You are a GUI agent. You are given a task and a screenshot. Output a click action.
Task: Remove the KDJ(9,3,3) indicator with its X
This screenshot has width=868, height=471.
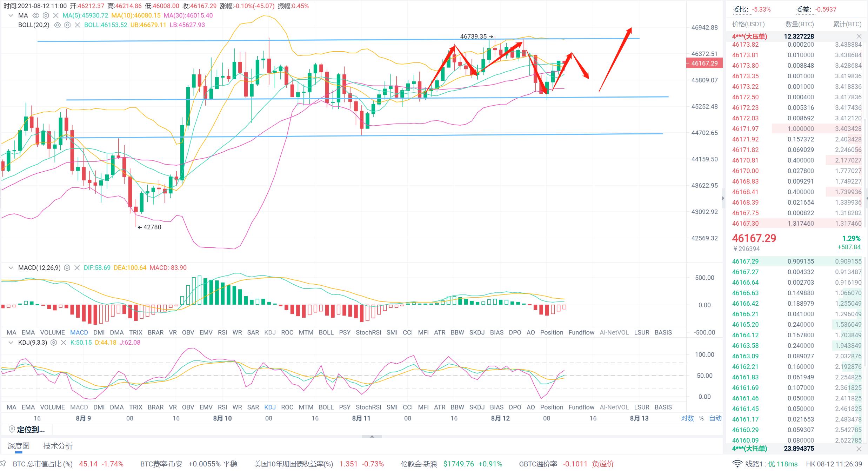(64, 343)
